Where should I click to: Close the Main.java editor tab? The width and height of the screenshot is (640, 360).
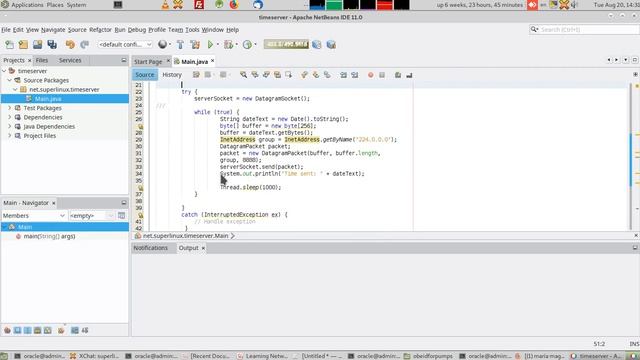tap(213, 61)
